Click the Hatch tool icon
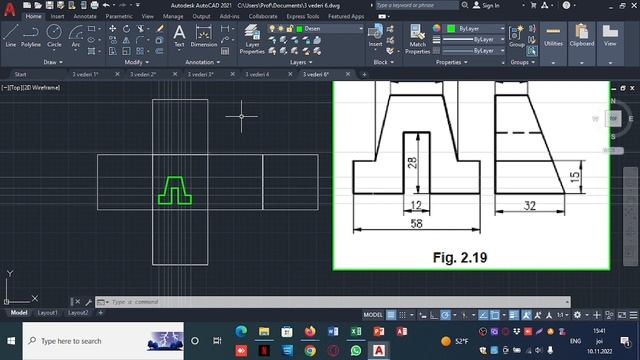The image size is (640, 360). (x=91, y=51)
